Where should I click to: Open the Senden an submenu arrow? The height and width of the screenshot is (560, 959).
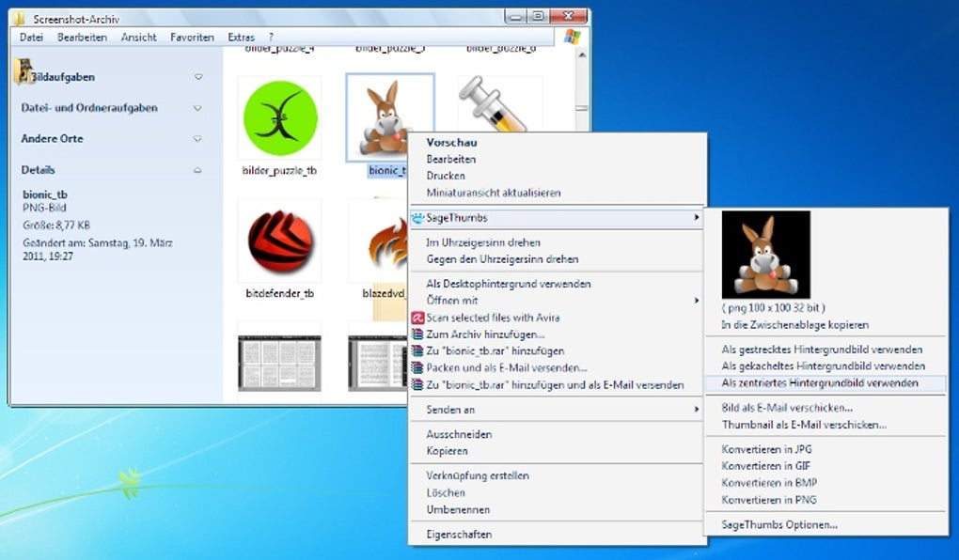696,410
